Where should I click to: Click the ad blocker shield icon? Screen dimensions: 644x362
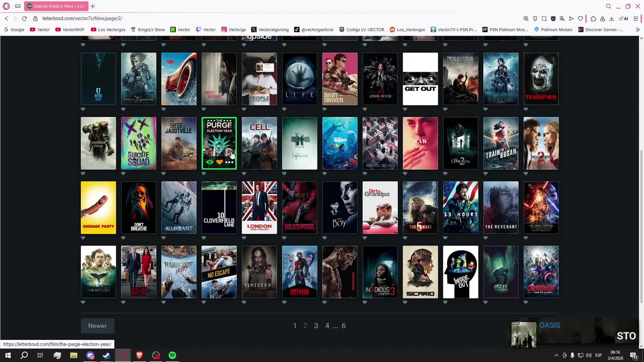pyautogui.click(x=553, y=19)
